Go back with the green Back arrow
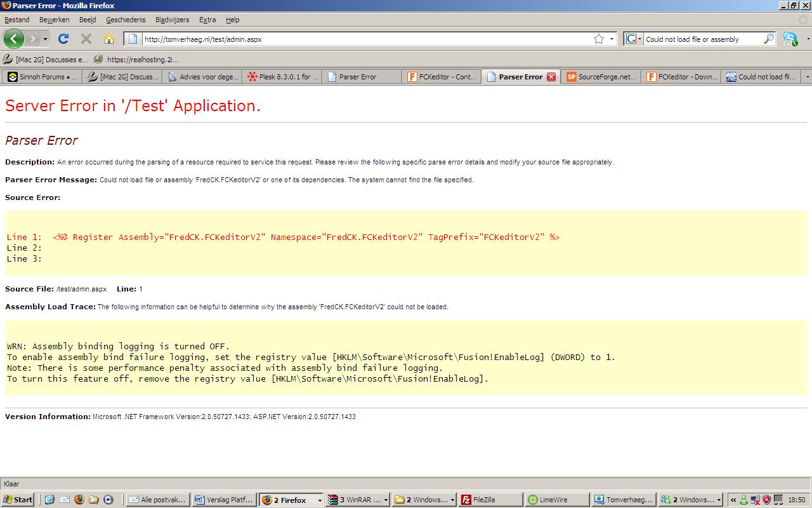This screenshot has width=812, height=508. tap(14, 39)
